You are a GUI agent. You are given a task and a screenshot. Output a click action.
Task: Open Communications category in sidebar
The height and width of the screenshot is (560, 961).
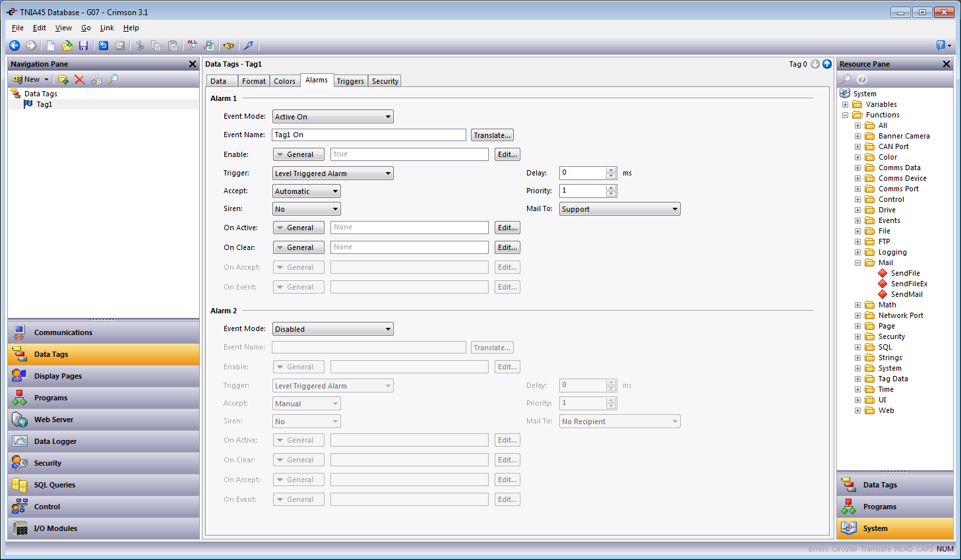[x=104, y=332]
